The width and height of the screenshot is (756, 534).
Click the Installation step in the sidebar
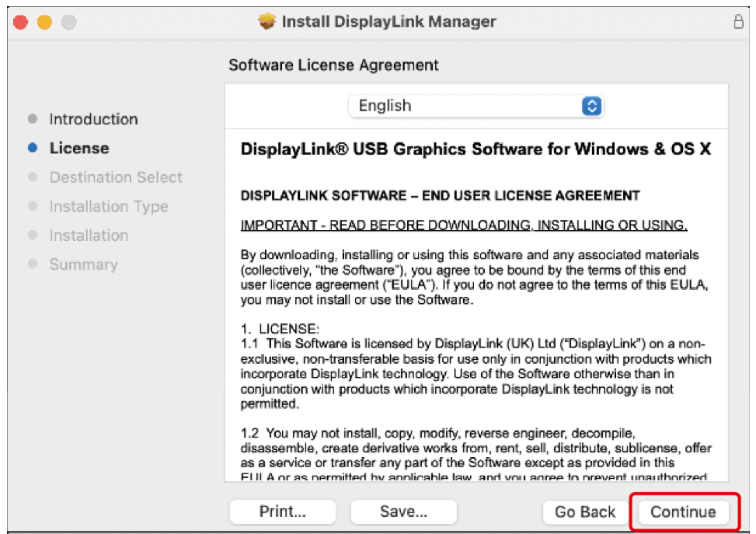89,236
